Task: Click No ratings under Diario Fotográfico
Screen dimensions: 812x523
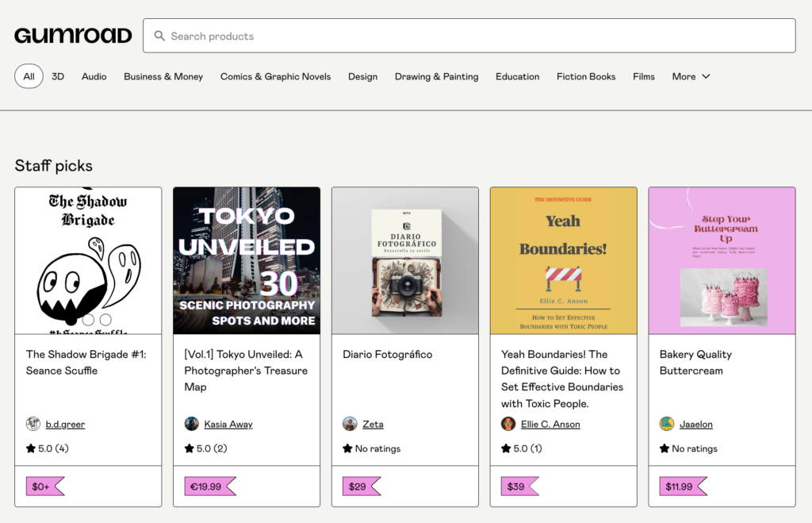Action: click(x=372, y=448)
